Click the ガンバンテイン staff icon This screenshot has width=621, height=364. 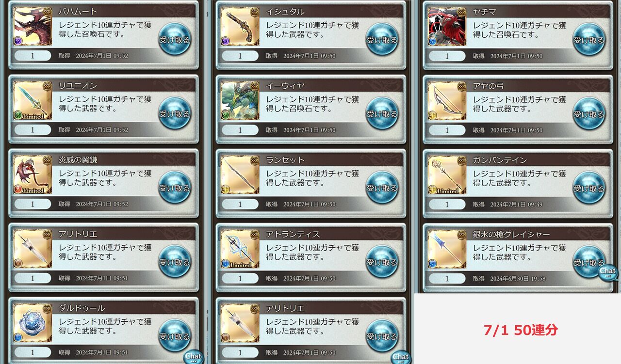point(447,175)
